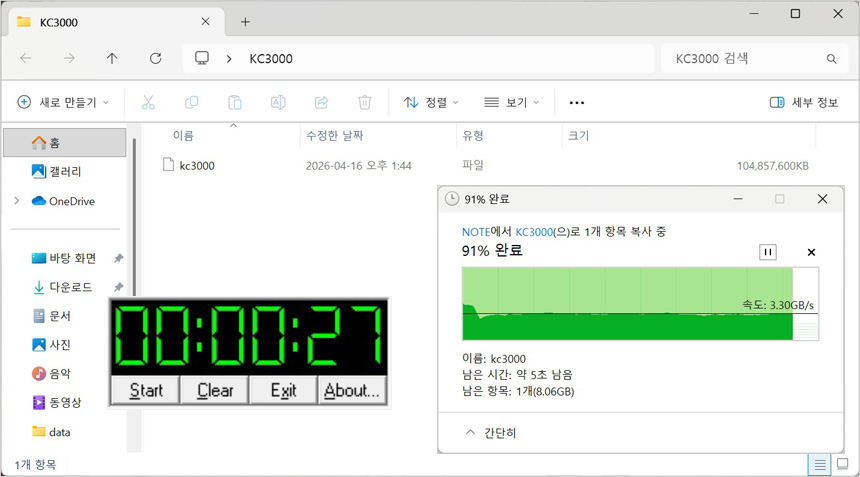Viewport: 860px width, 477px height.
Task: Click the Cut scissors icon in toolbar
Action: (x=148, y=102)
